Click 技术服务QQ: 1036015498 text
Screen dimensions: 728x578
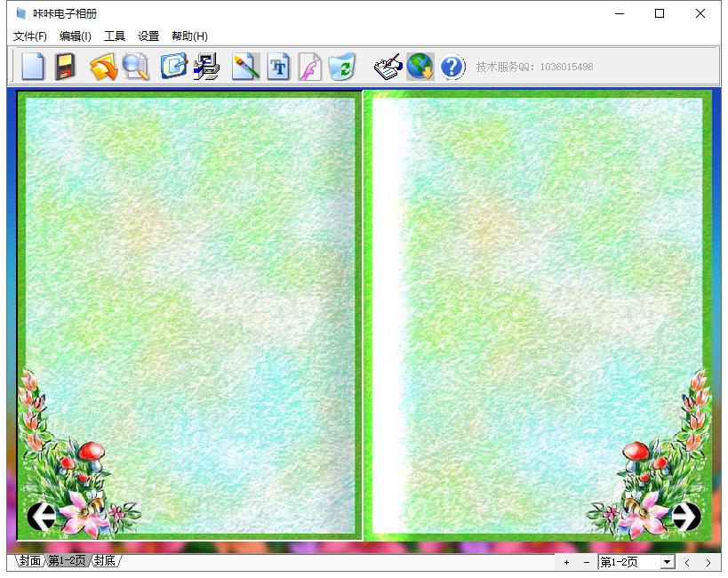[x=534, y=67]
